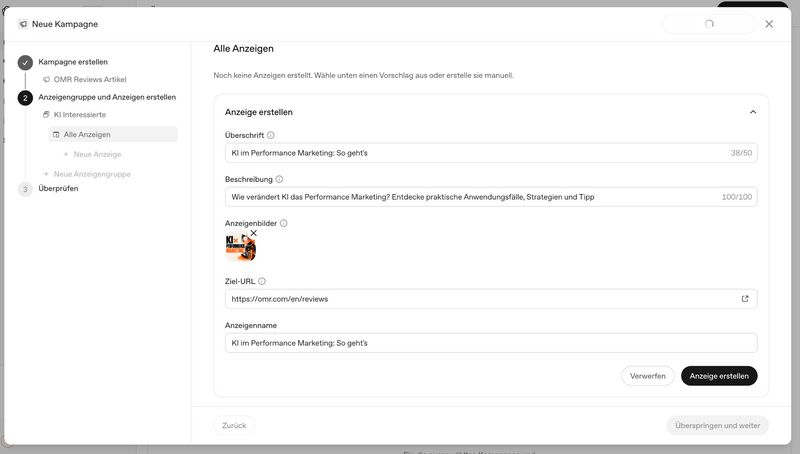Viewport: 800px width, 454px height.
Task: Open Ziel-URL in external tab icon
Action: point(745,299)
